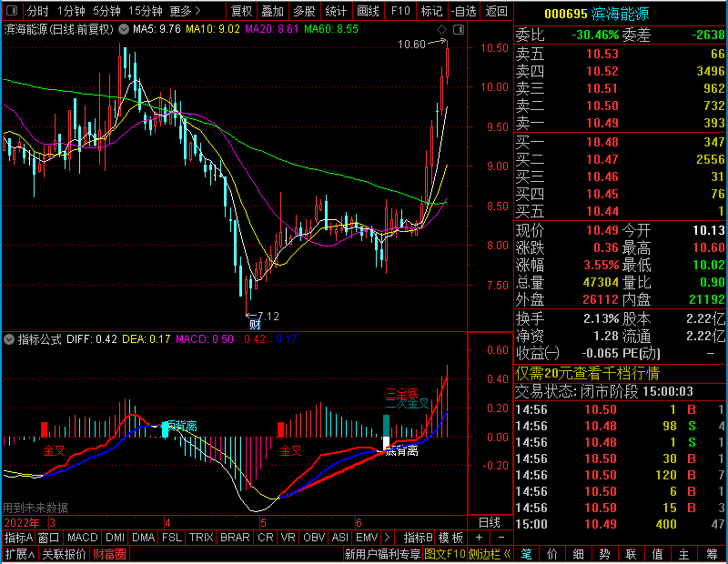Open F10 company information
This screenshot has height=564, width=728.
point(400,11)
